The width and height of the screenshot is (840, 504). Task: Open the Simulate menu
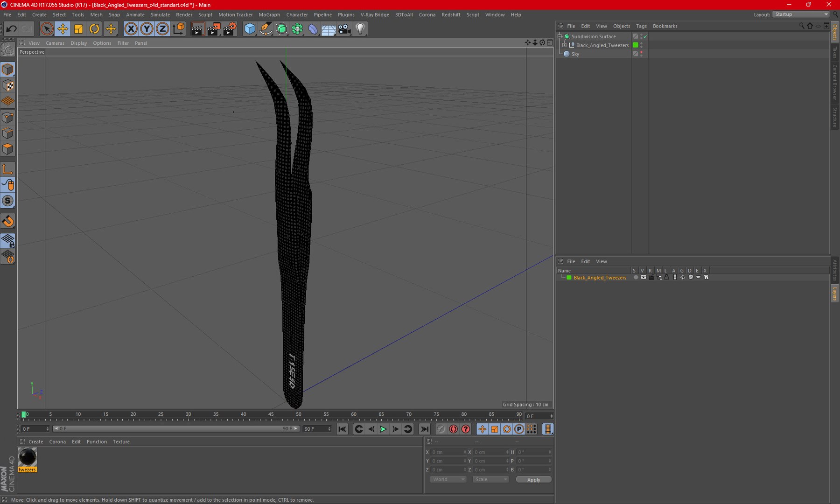point(160,15)
